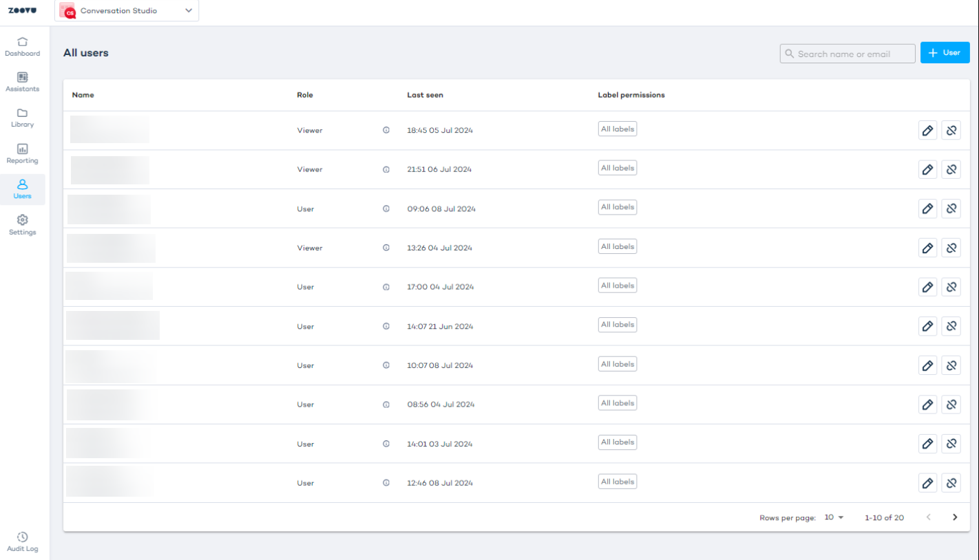Click All labels tag for 13:26 04 Jul 2024 row
This screenshot has width=979, height=560.
tap(618, 247)
